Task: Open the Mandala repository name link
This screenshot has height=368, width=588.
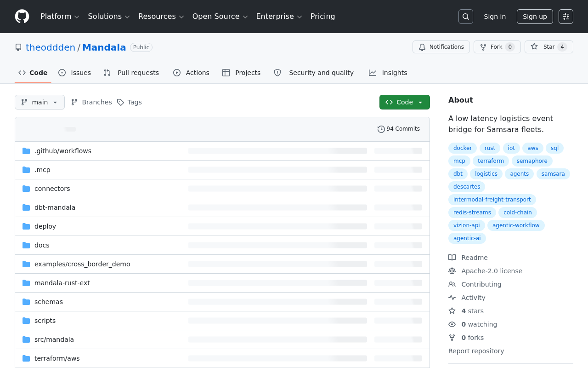Action: click(x=104, y=47)
